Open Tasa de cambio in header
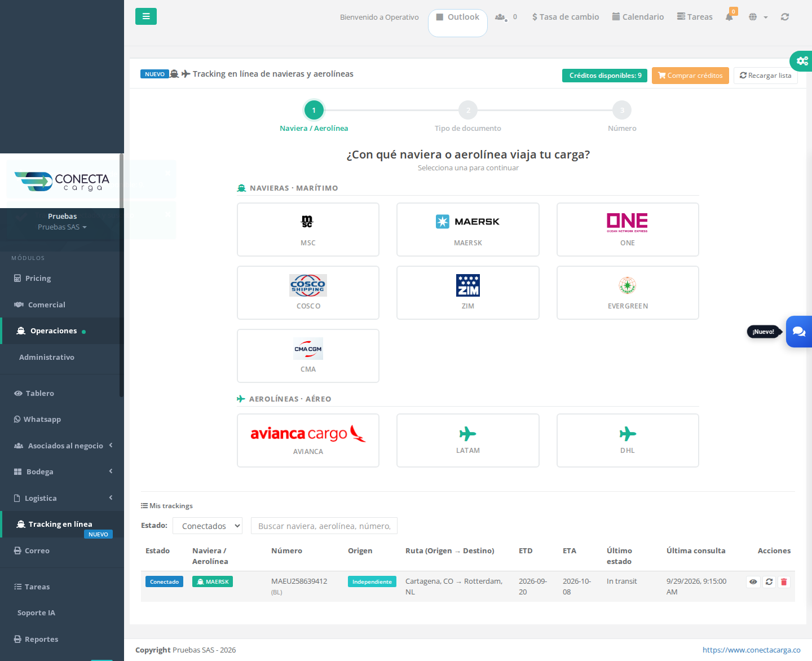 coord(566,17)
